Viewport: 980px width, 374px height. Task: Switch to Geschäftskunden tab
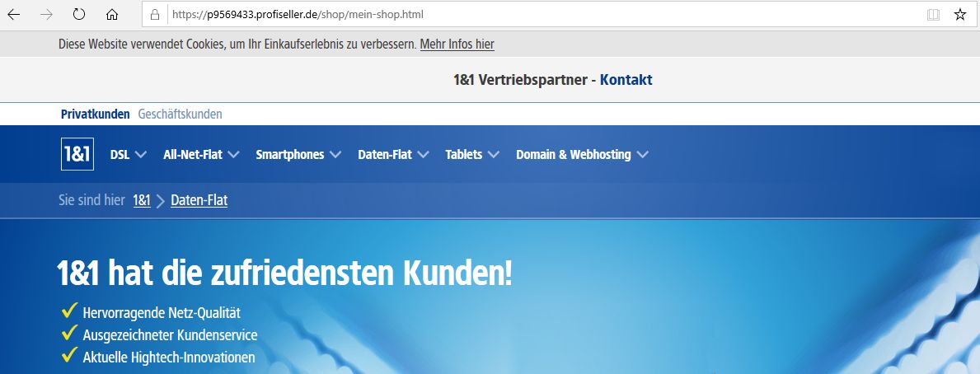point(180,115)
